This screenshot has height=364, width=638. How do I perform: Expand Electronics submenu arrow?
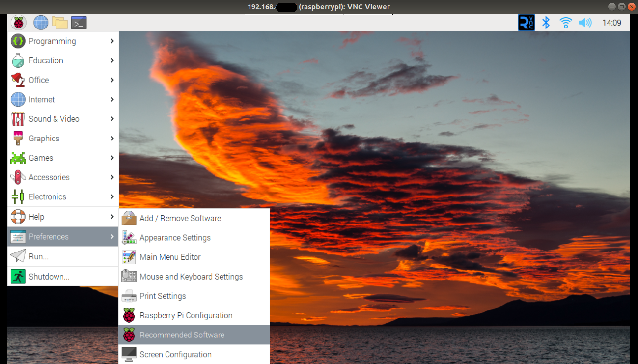(x=112, y=196)
